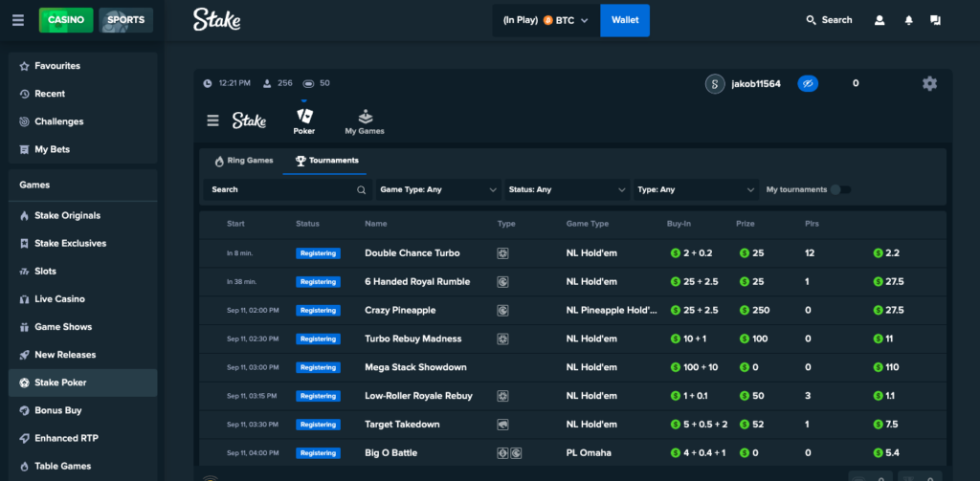Select Stake Poker in the sidebar

82,383
